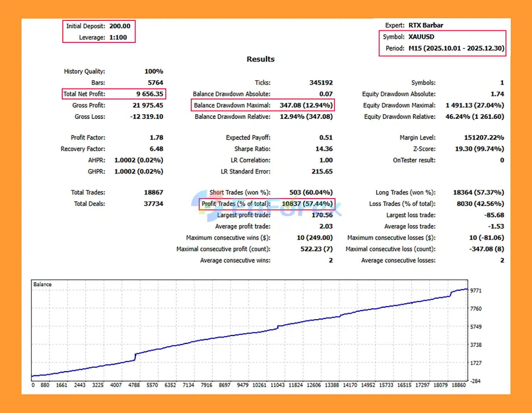Click the Expert name RTX Barbar
The image size is (532, 413).
coord(426,25)
